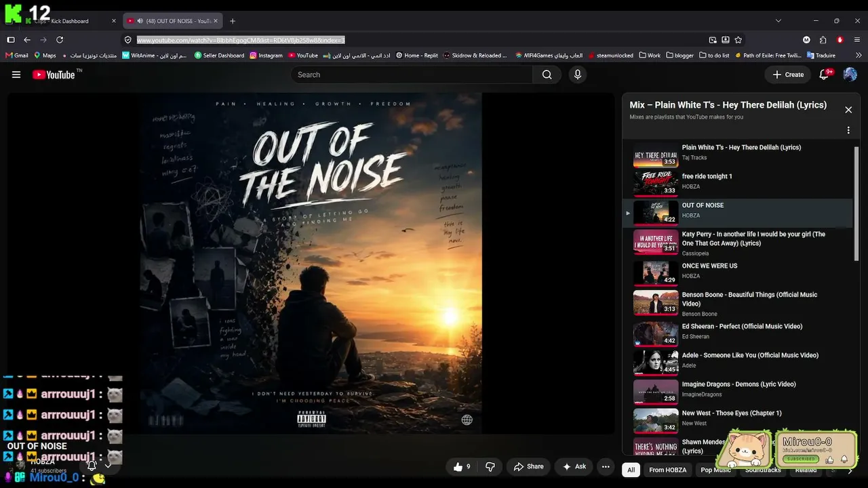Open subscription notification bell dropdown under video

pyautogui.click(x=98, y=466)
